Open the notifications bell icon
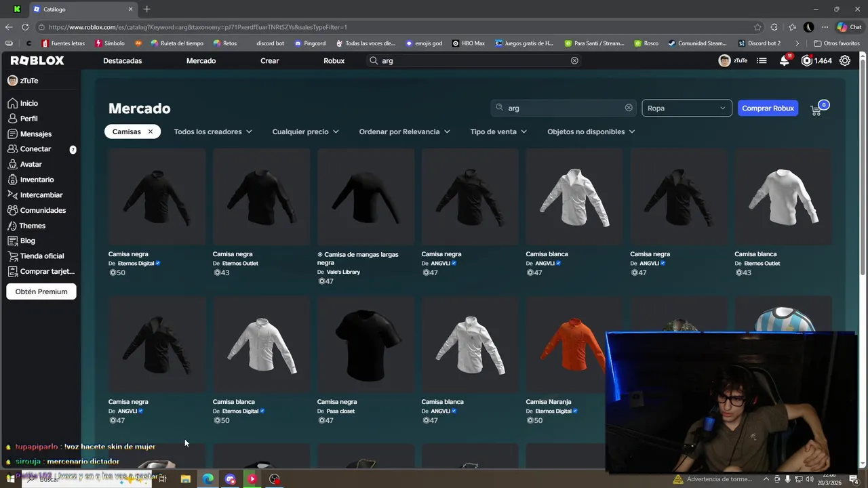 [784, 60]
